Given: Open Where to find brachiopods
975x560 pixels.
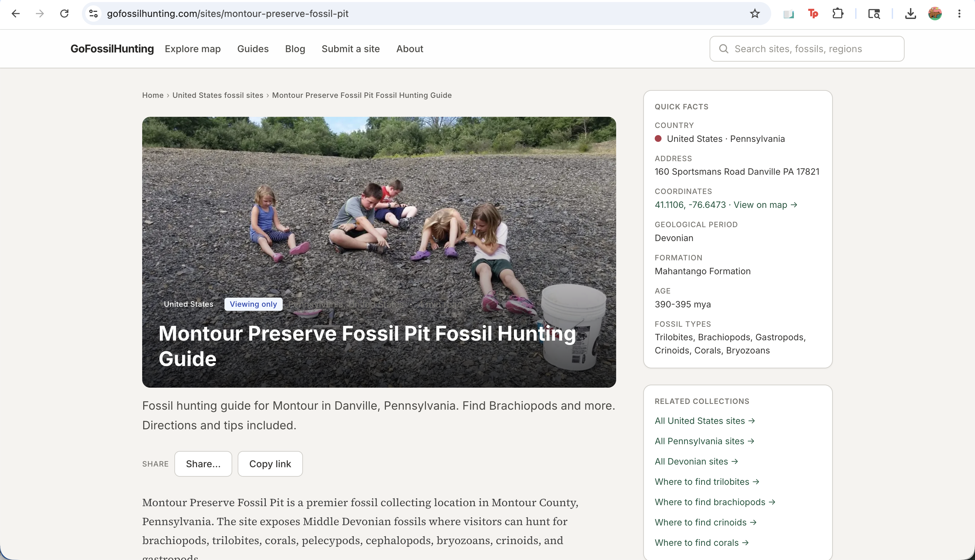Looking at the screenshot, I should [715, 502].
